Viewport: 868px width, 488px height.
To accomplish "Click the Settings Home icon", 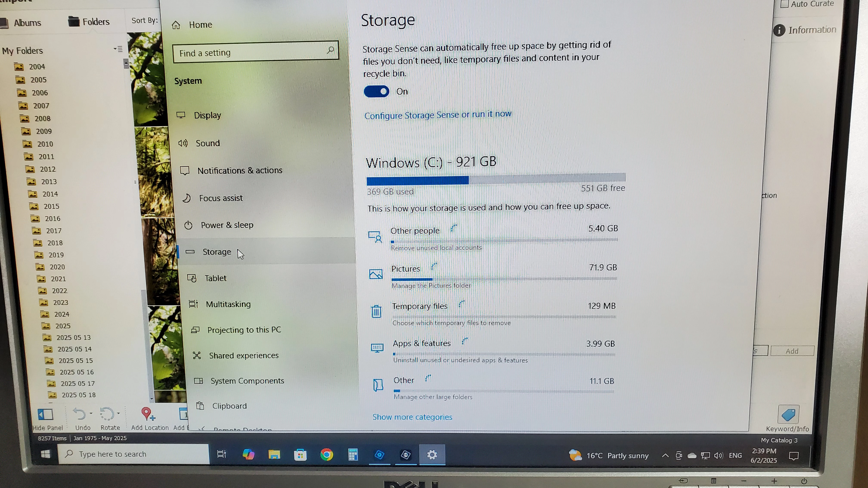I will [176, 25].
